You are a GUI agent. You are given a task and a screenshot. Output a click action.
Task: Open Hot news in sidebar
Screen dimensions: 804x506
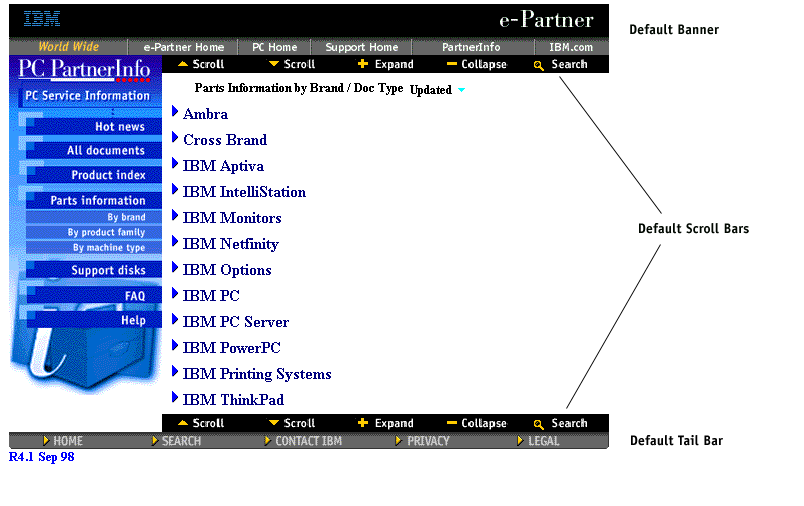(119, 127)
